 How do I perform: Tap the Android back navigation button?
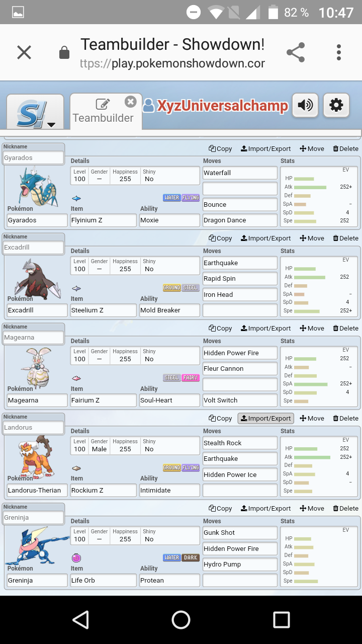pos(80,620)
